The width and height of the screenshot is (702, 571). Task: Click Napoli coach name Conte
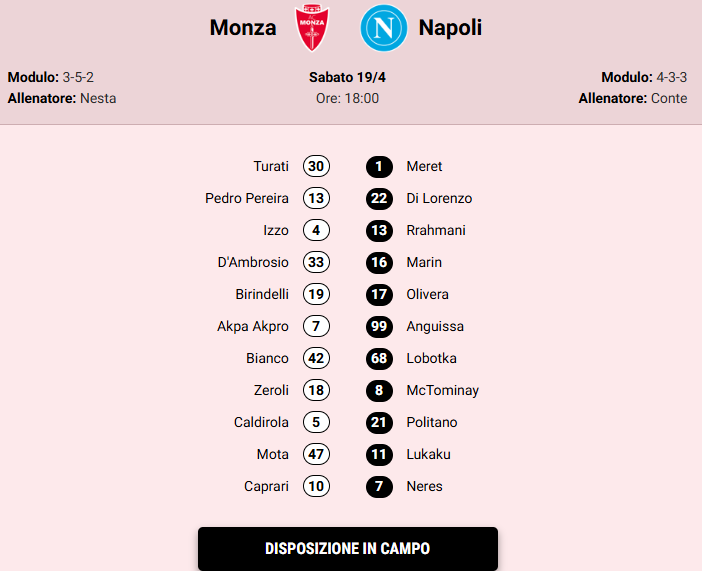coord(669,98)
